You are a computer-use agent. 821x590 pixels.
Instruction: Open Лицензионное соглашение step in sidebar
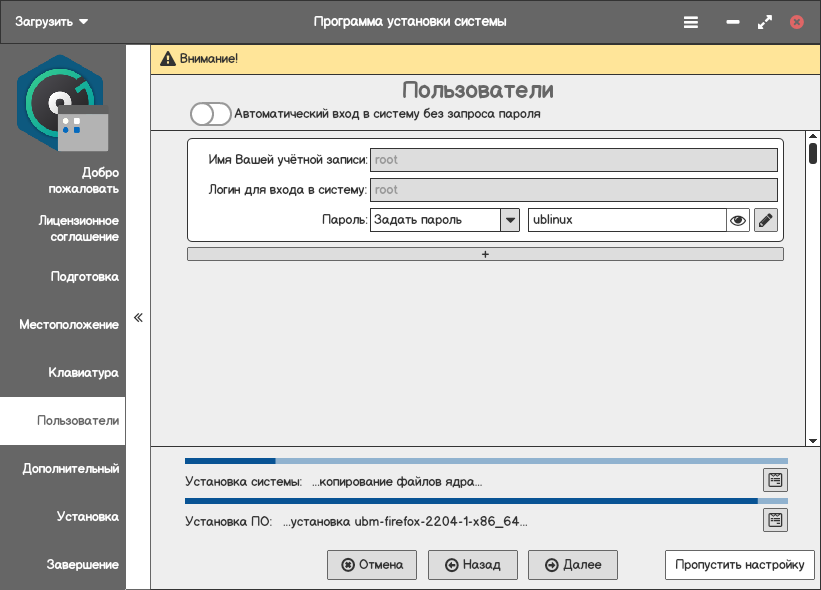point(78,229)
